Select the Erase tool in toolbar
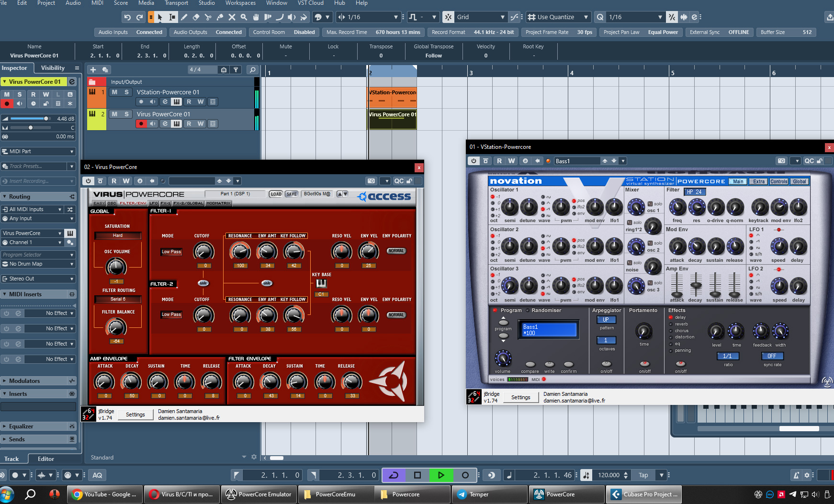 [x=196, y=17]
